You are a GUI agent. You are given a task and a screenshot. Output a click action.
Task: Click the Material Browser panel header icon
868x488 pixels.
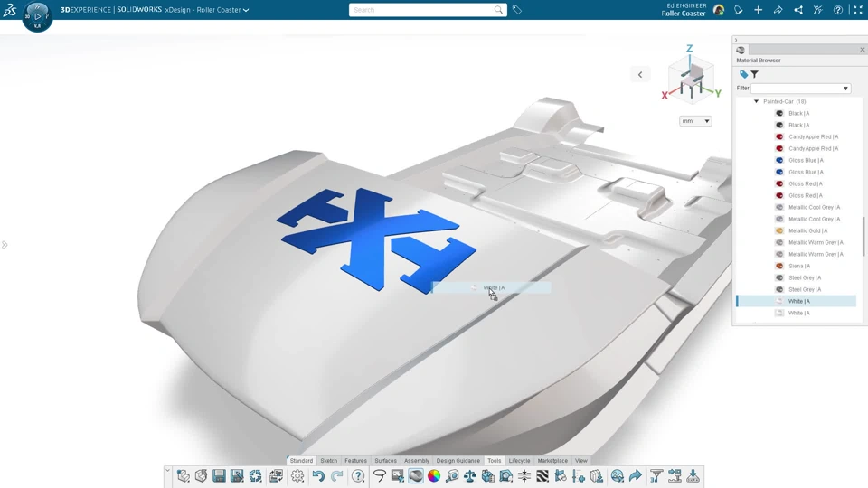tap(741, 50)
